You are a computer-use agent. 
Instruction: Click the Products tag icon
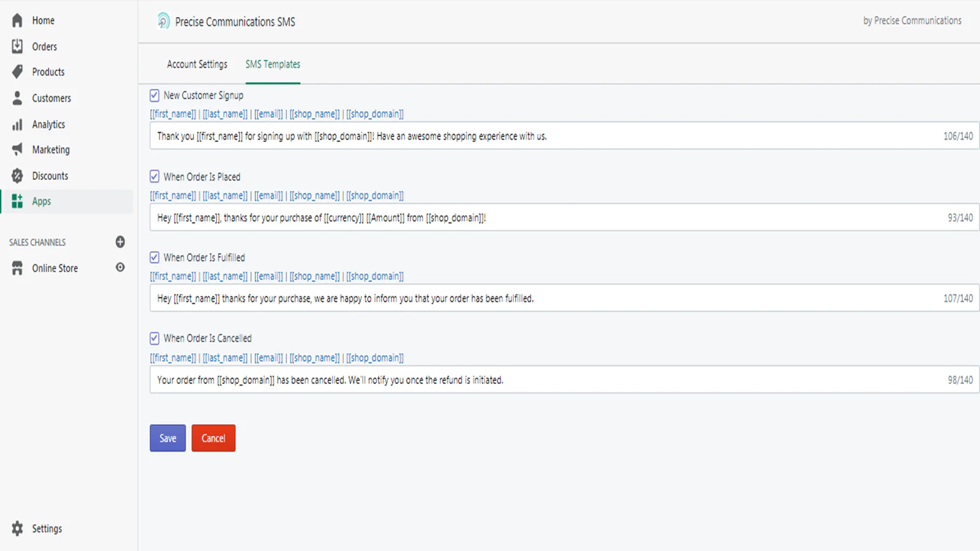(17, 72)
